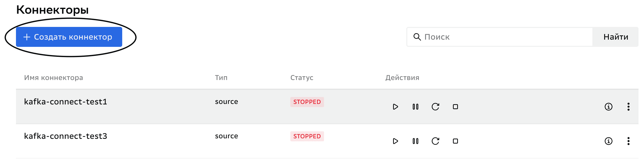Click the STOPPED status badge of kafka-connect-test1
644x160 pixels.
click(x=307, y=102)
